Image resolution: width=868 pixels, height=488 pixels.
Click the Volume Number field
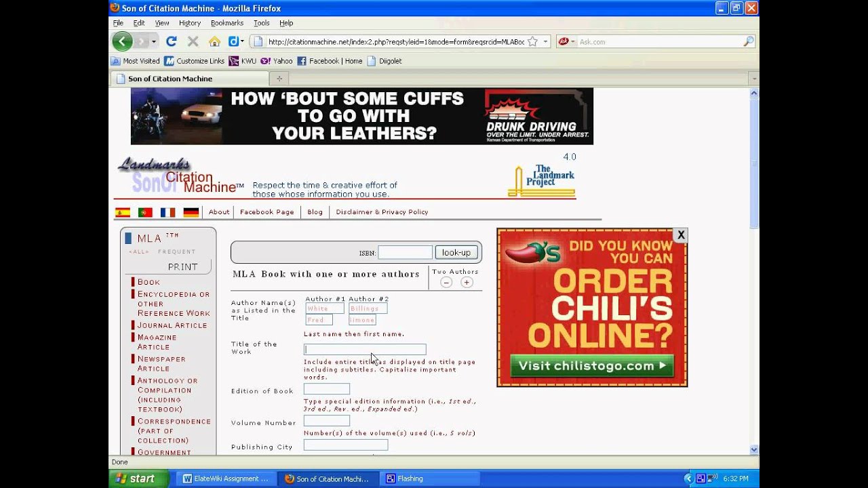click(327, 421)
